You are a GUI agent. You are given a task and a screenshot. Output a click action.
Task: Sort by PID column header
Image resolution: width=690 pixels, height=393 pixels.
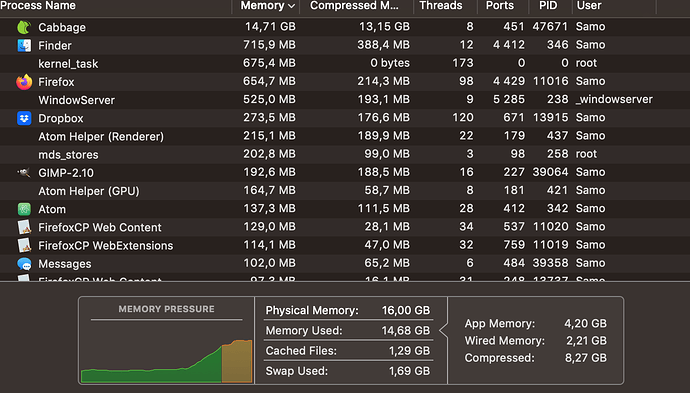(x=548, y=6)
